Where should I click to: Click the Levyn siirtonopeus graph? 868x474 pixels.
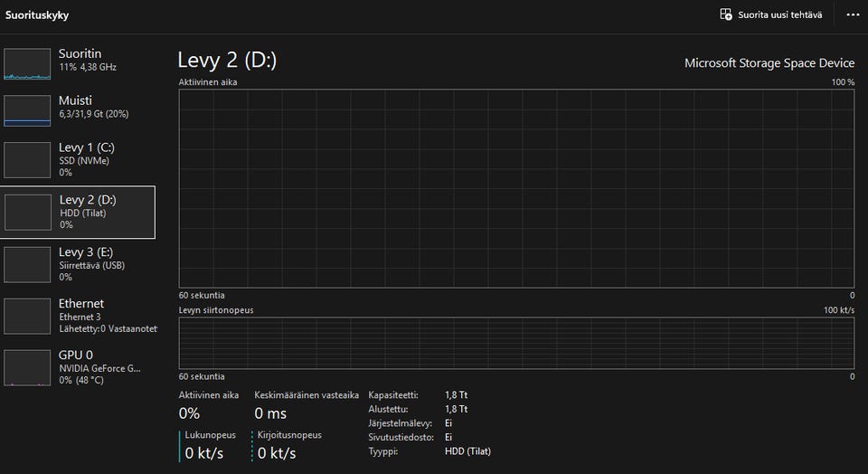(516, 344)
